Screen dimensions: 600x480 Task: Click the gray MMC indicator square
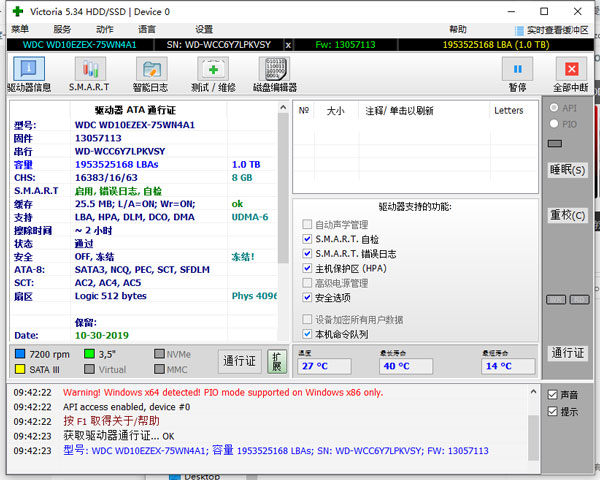click(x=160, y=369)
